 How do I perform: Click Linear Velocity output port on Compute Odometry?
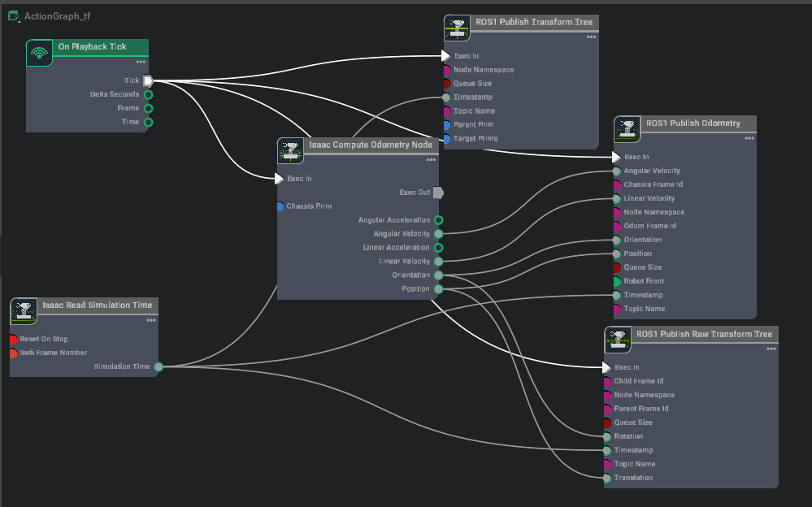tap(439, 262)
